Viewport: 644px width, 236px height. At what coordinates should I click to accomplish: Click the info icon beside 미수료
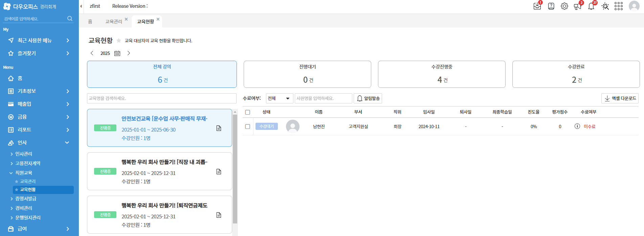click(x=577, y=126)
